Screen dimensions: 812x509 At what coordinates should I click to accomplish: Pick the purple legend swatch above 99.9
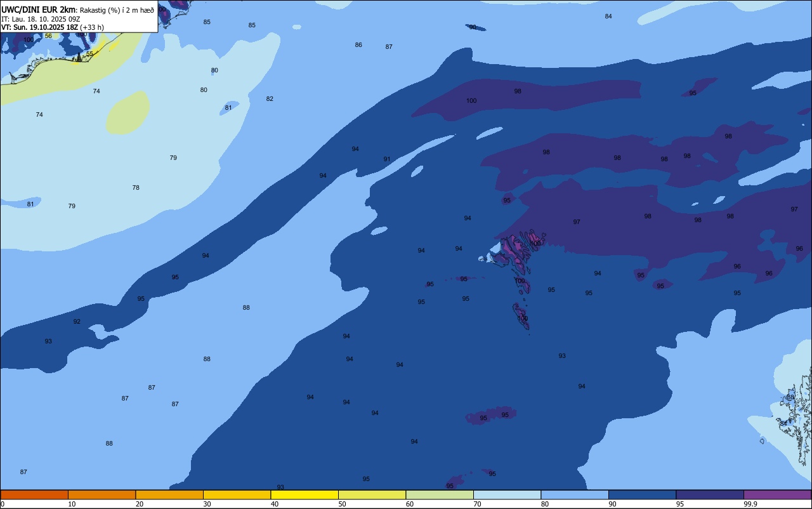pyautogui.click(x=777, y=494)
